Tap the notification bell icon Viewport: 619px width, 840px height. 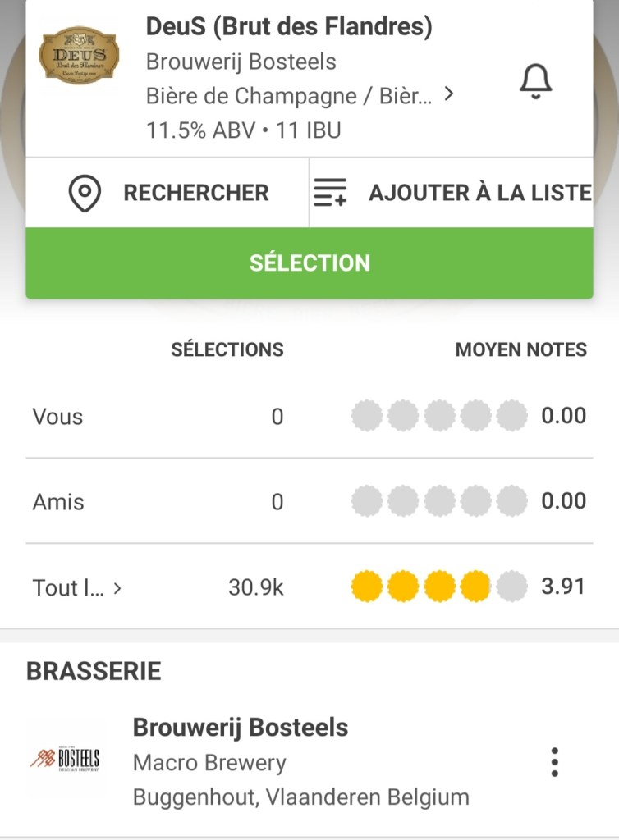click(x=535, y=81)
